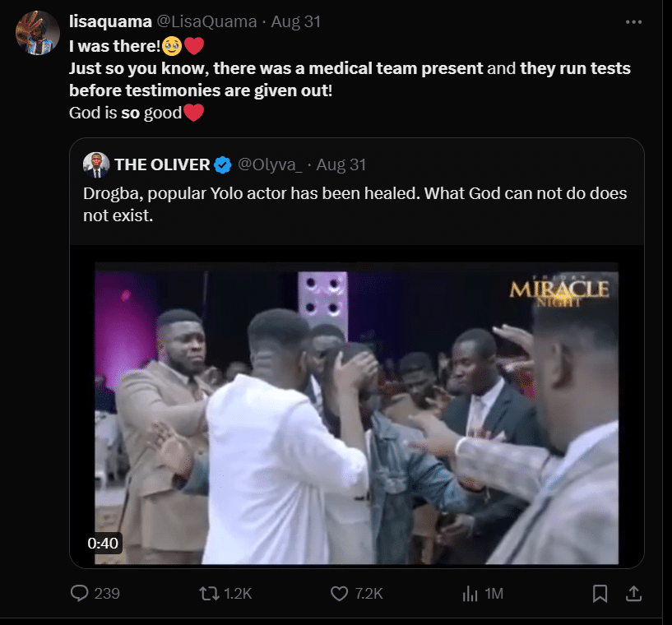Viewport: 672px width, 625px height.
Task: Click the 0:40 video duration badge
Action: 104,543
